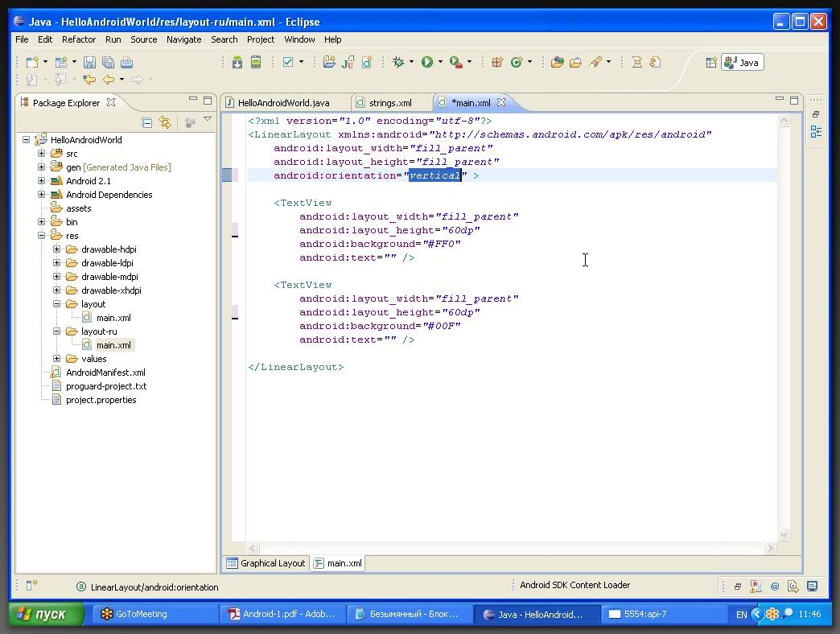Click the New Android XML File icon
The image size is (840, 634).
[x=367, y=62]
